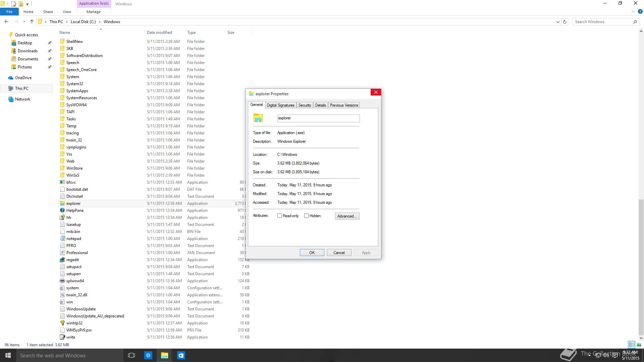Sort by the Size column header
Image resolution: width=644 pixels, height=362 pixels.
click(x=231, y=33)
